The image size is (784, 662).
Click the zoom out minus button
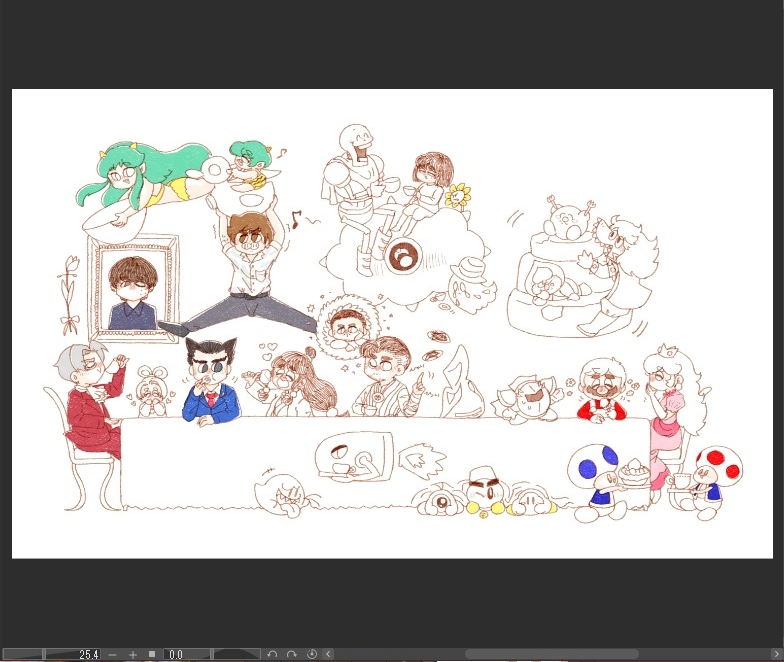pyautogui.click(x=112, y=654)
